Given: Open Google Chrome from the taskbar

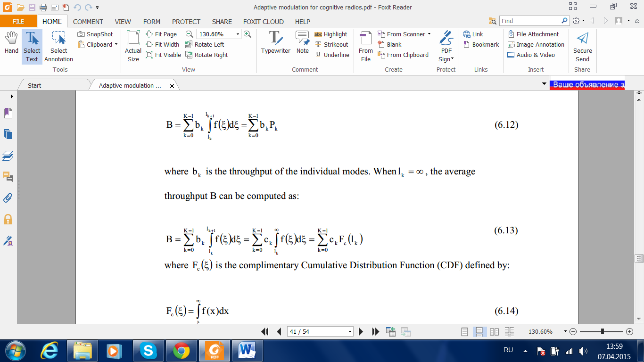Looking at the screenshot, I should (x=181, y=351).
